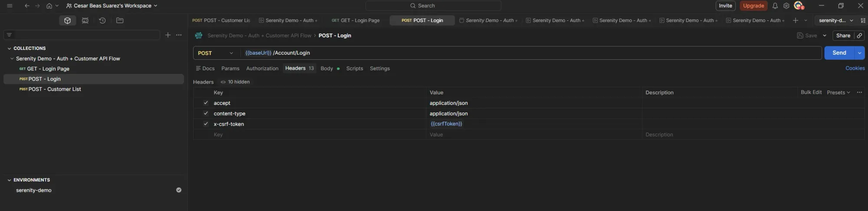Open the notifications bell
868x211 pixels.
pyautogui.click(x=775, y=6)
